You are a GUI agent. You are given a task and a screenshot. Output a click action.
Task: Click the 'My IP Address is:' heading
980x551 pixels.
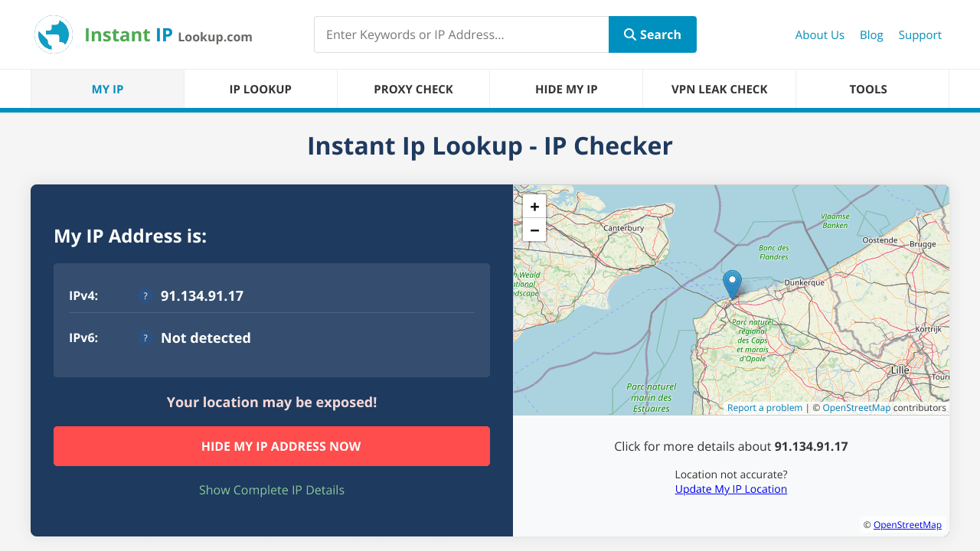[x=130, y=236]
